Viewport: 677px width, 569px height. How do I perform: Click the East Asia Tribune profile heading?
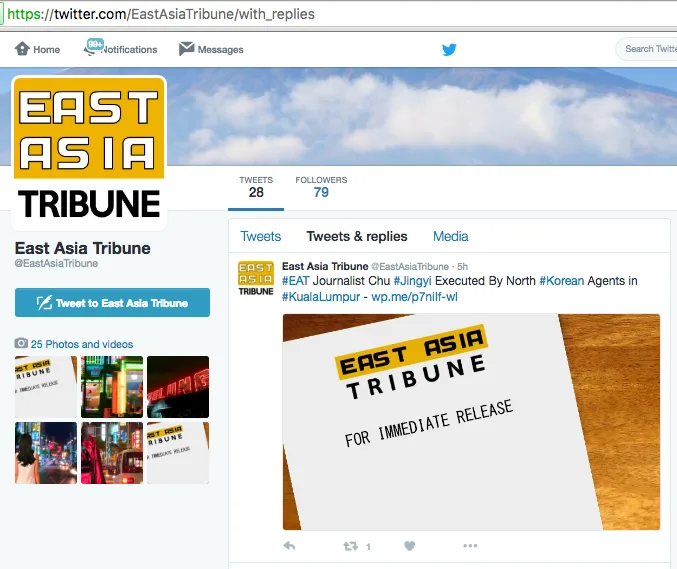point(82,248)
